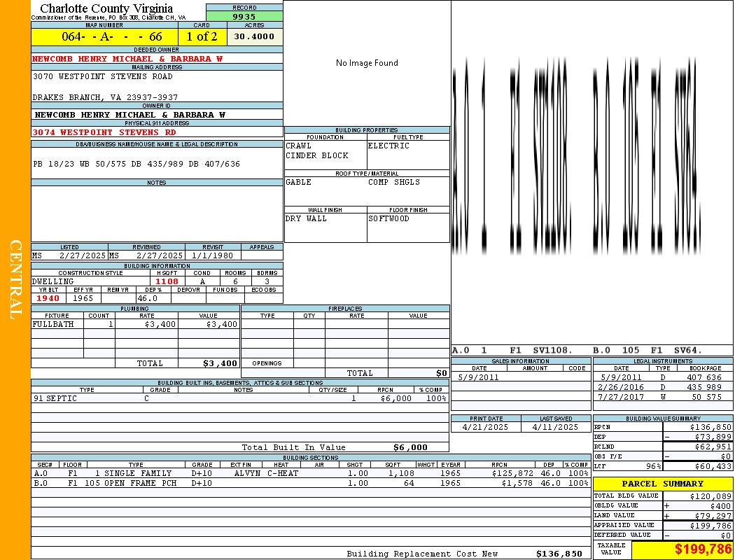The height and width of the screenshot is (560, 735).
Task: Click print date 4/21/2025
Action: [x=485, y=427]
